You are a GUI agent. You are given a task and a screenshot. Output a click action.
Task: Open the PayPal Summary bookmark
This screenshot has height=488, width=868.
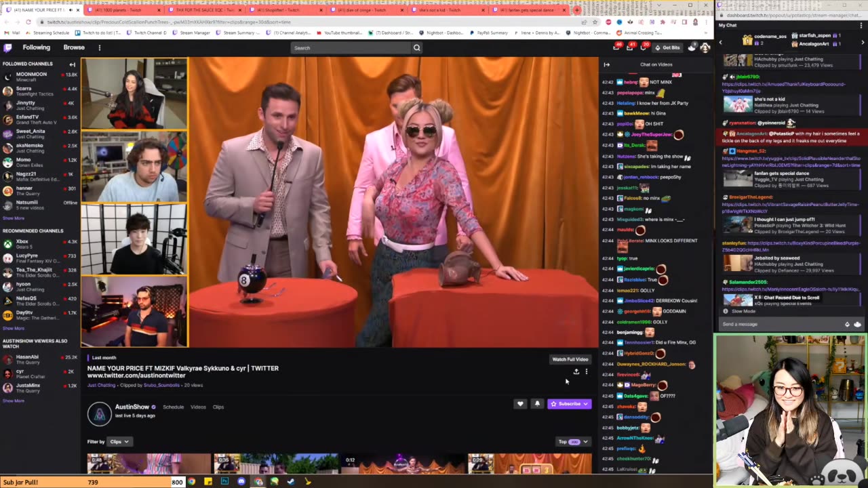click(488, 33)
